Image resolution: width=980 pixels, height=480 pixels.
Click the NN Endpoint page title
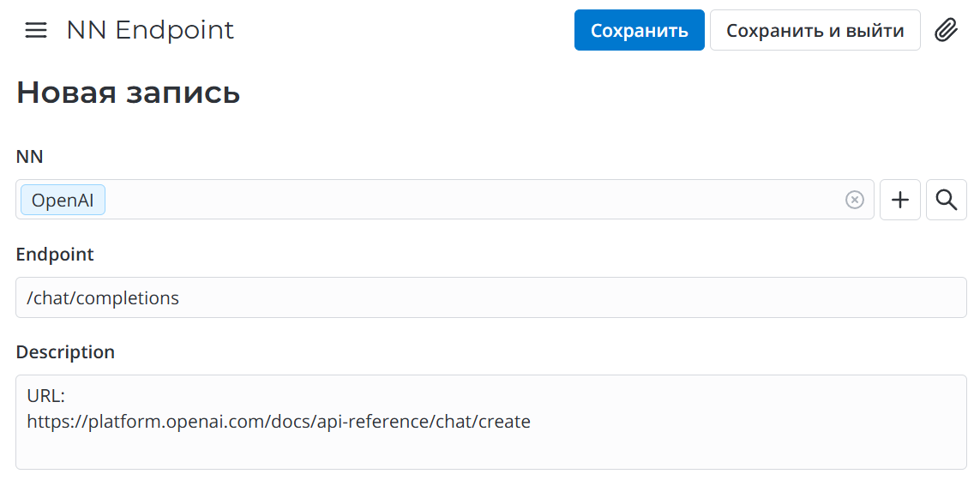coord(151,30)
